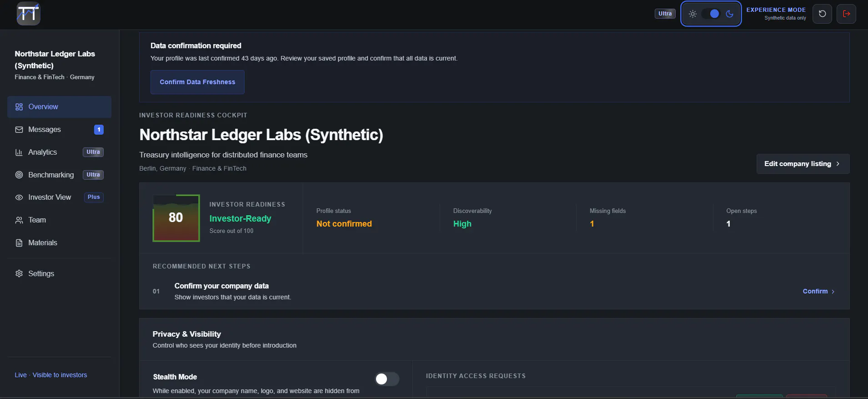Viewport: 868px width, 399px height.
Task: Click Confirm Data Freshness button
Action: (197, 82)
